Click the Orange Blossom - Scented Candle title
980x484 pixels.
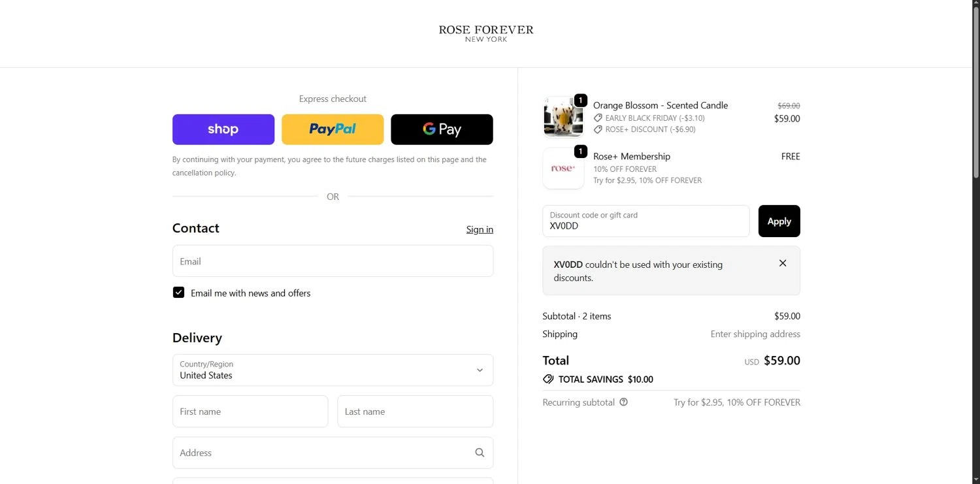click(661, 105)
